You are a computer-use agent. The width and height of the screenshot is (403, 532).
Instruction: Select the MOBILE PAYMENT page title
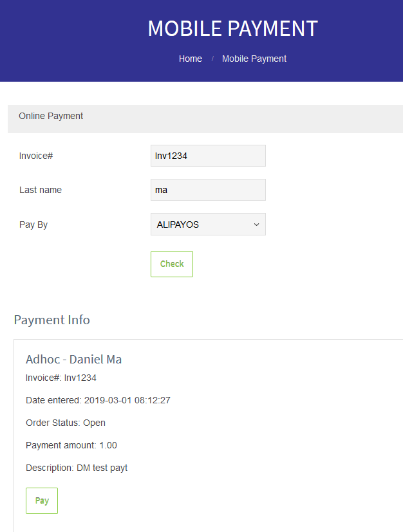(233, 28)
